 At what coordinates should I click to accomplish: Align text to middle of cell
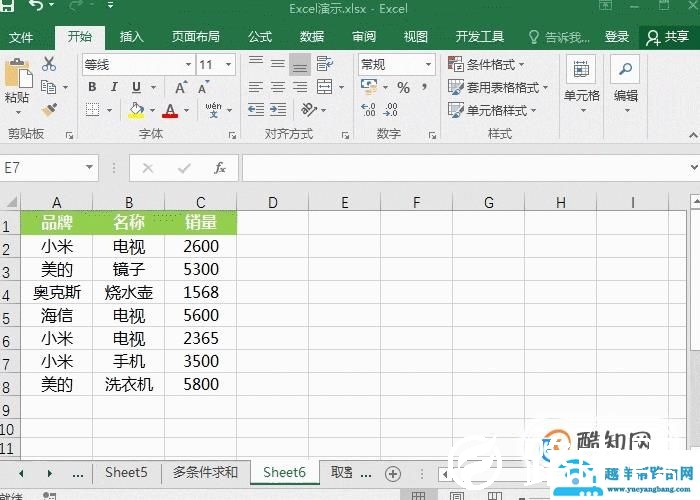click(x=278, y=64)
